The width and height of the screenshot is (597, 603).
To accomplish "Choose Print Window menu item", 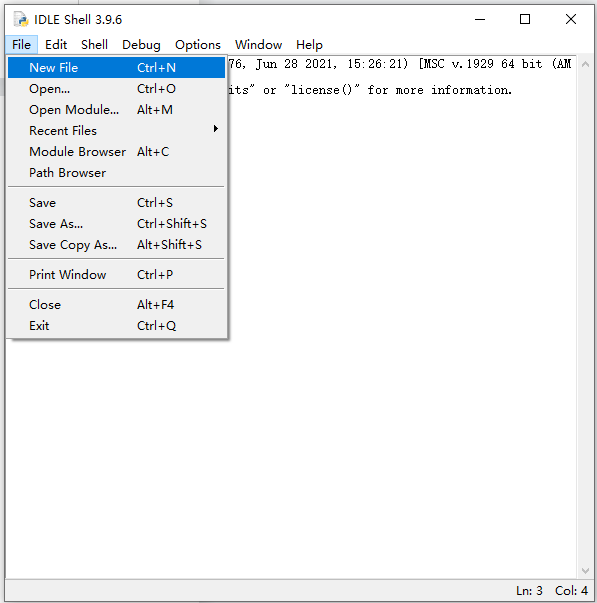I will click(x=116, y=275).
